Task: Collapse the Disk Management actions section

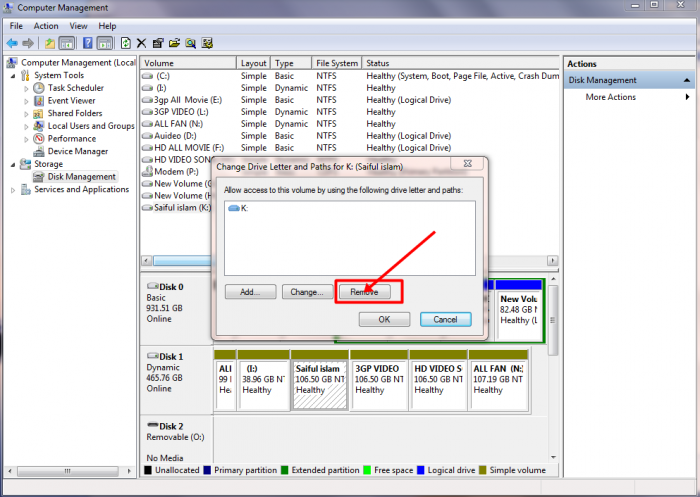Action: point(687,80)
